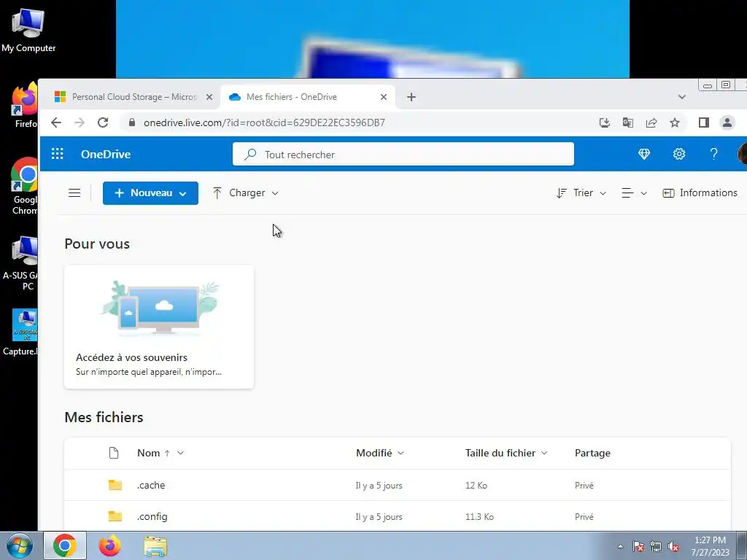
Task: Click the .config folder icon
Action: 115,516
